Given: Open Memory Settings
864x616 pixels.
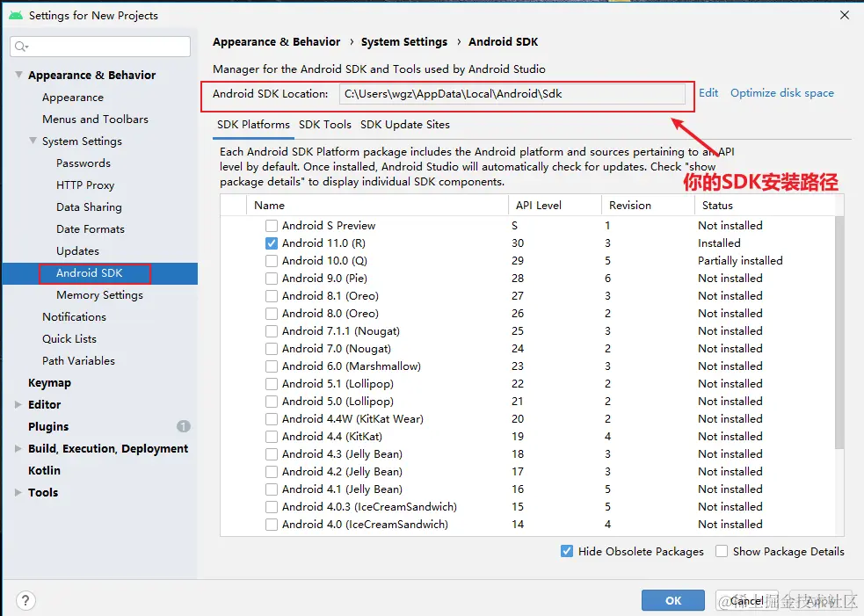Looking at the screenshot, I should tap(99, 295).
